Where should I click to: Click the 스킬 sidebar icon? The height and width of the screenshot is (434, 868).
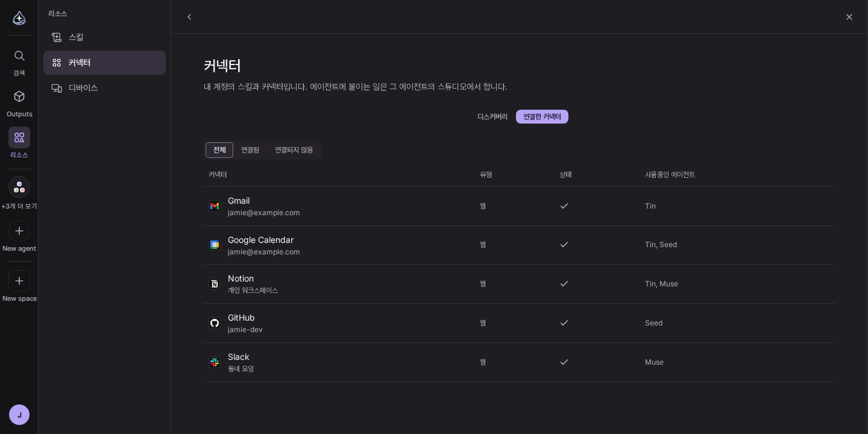(x=57, y=37)
